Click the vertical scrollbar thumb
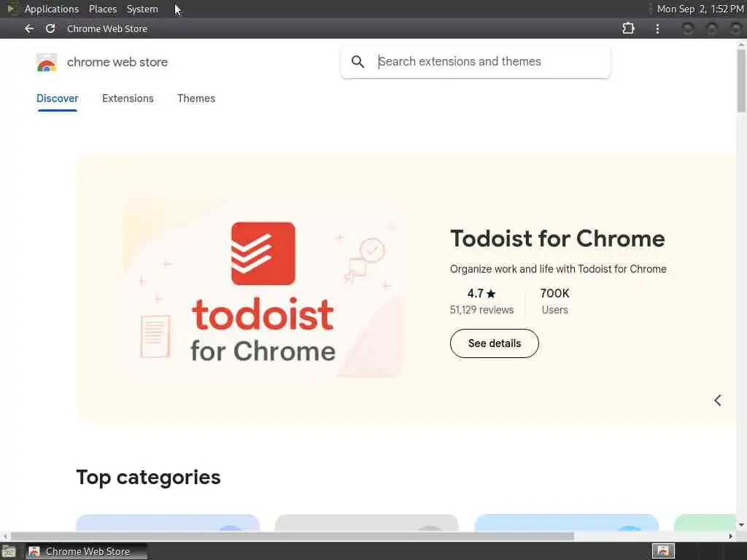747x560 pixels. [x=741, y=79]
